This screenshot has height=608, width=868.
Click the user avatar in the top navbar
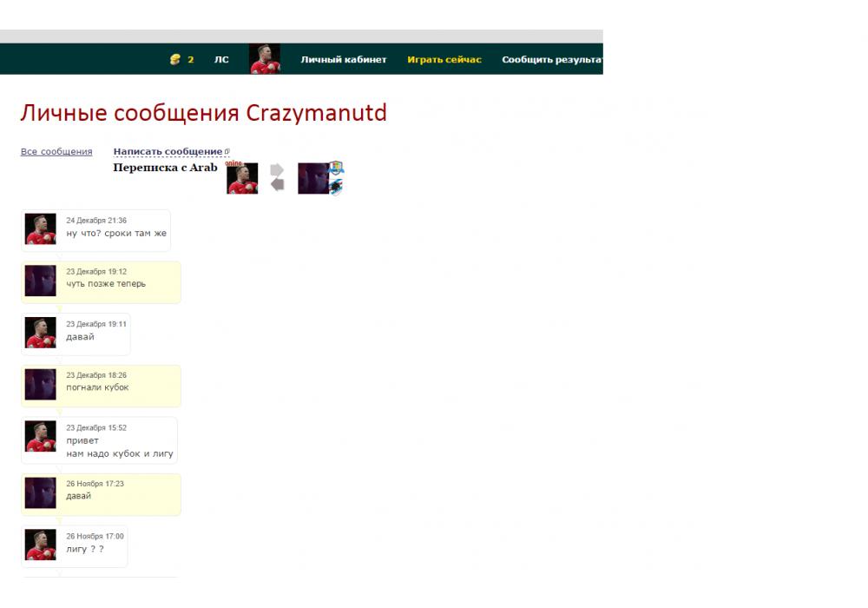tap(265, 59)
